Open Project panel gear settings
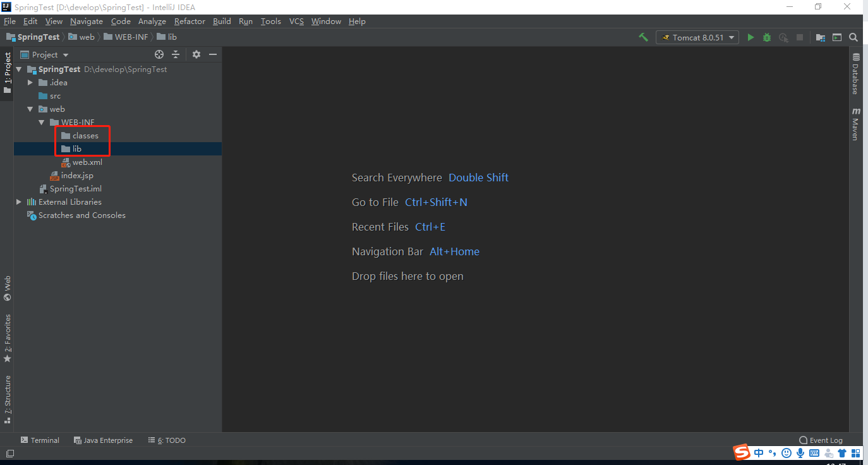Image resolution: width=868 pixels, height=465 pixels. tap(196, 54)
